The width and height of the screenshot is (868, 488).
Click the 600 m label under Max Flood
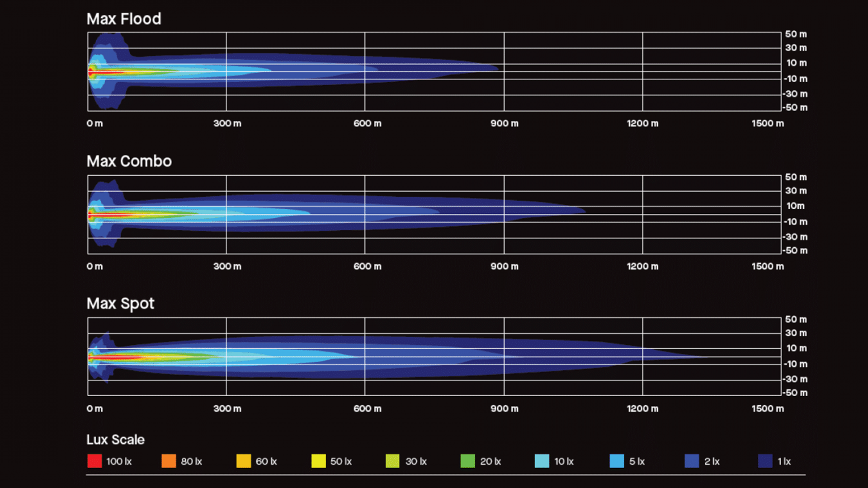click(x=367, y=123)
